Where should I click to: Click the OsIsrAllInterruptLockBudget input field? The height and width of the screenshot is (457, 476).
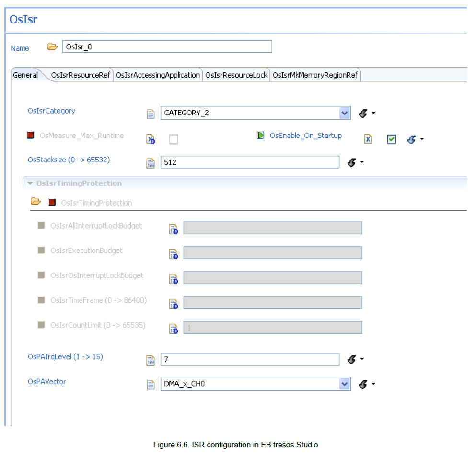tap(273, 228)
